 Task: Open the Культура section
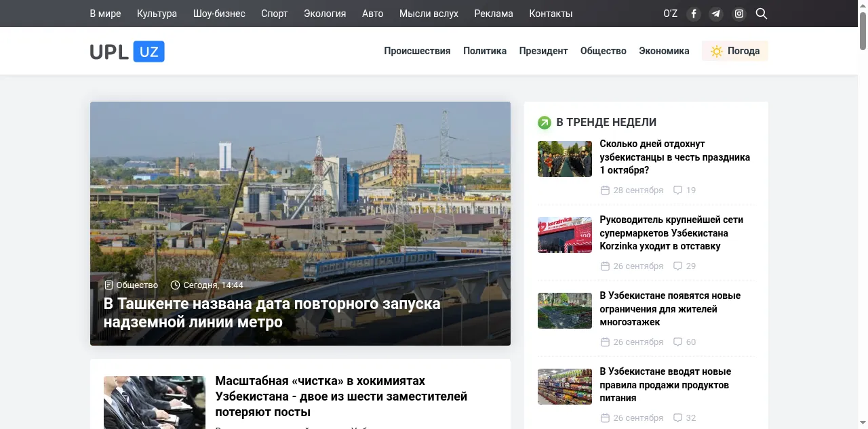coord(157,14)
